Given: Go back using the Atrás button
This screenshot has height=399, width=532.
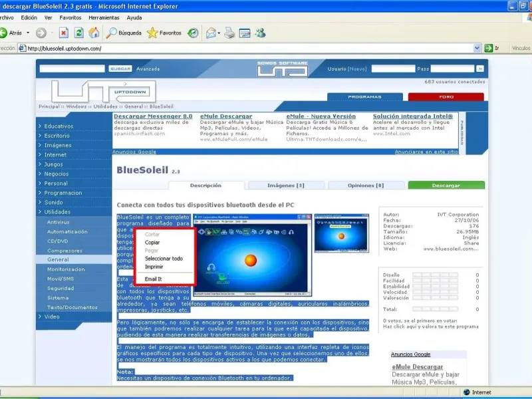Looking at the screenshot, I should tap(11, 33).
